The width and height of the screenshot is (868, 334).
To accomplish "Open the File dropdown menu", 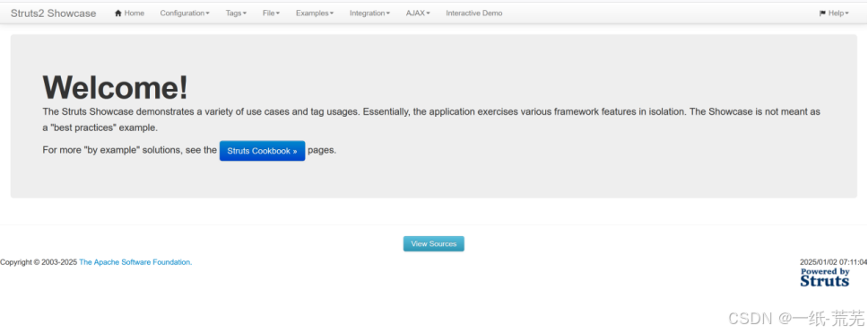I will tap(271, 13).
